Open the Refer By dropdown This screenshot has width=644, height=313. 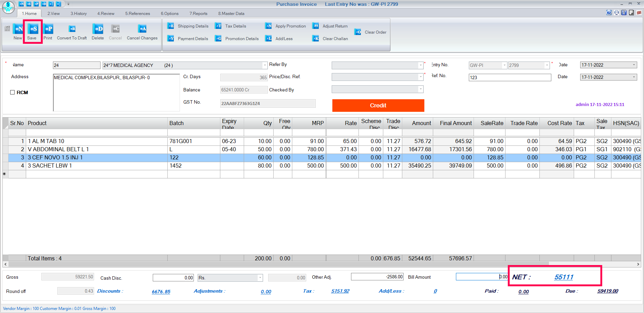click(421, 65)
